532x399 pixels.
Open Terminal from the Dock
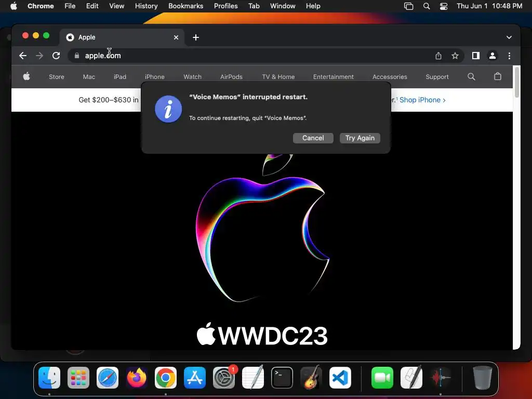282,378
